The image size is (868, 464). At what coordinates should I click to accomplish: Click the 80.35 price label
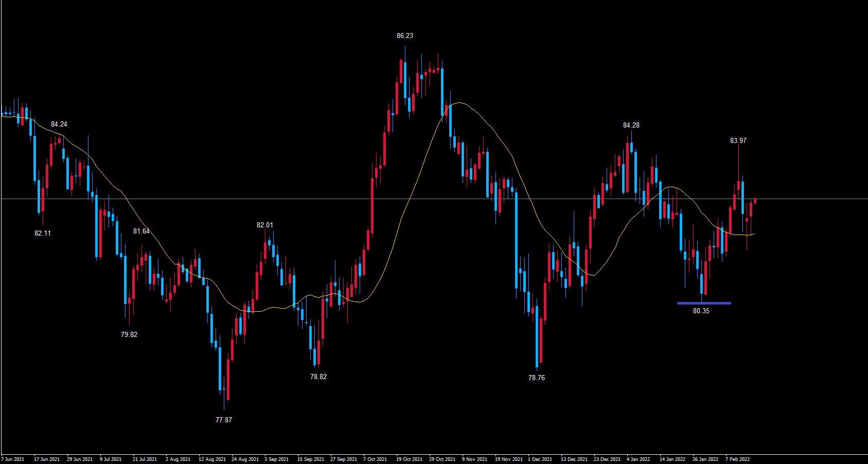click(x=701, y=311)
